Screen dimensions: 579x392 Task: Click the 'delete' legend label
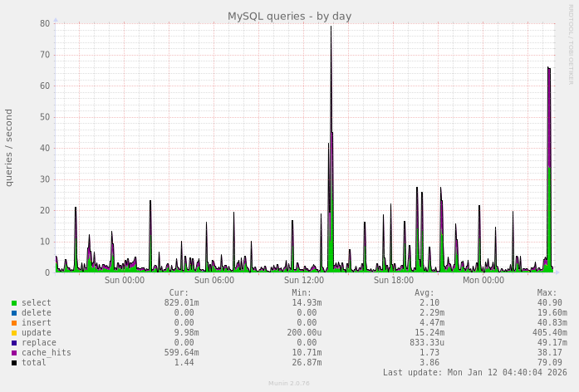pyautogui.click(x=37, y=312)
